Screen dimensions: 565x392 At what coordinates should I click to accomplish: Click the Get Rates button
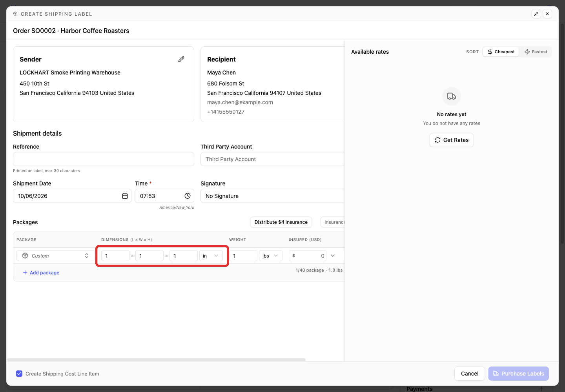pos(452,140)
